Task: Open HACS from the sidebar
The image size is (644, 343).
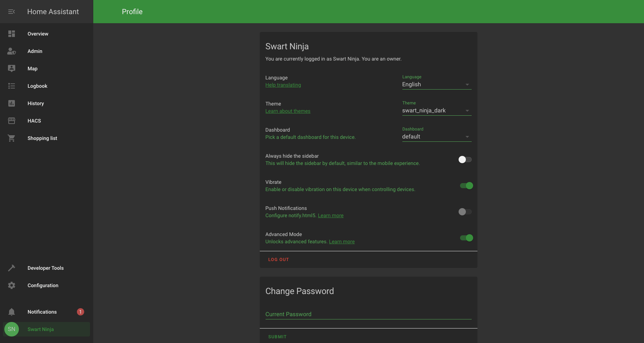Action: 46,121
